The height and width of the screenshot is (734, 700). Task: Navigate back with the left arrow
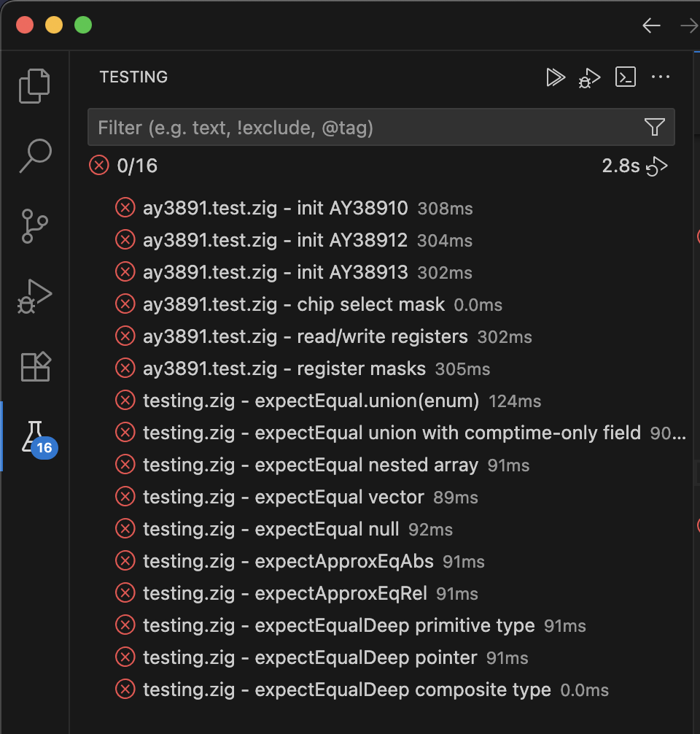point(650,26)
